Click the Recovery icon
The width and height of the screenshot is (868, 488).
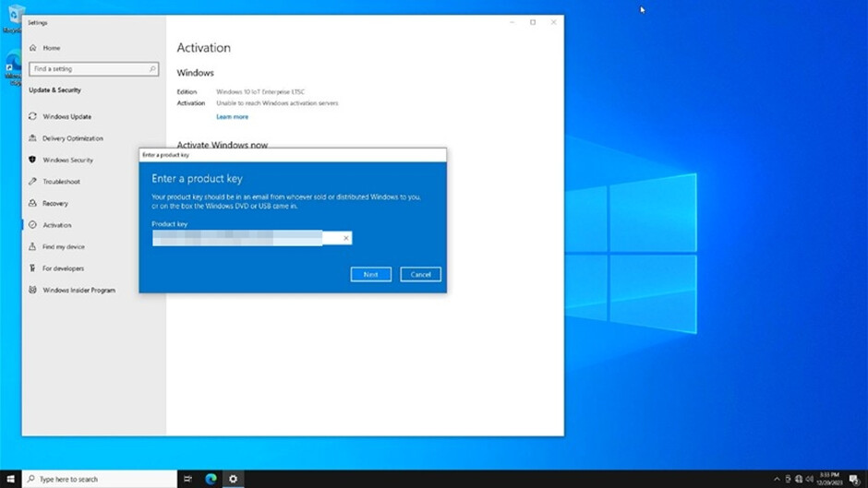[32, 203]
